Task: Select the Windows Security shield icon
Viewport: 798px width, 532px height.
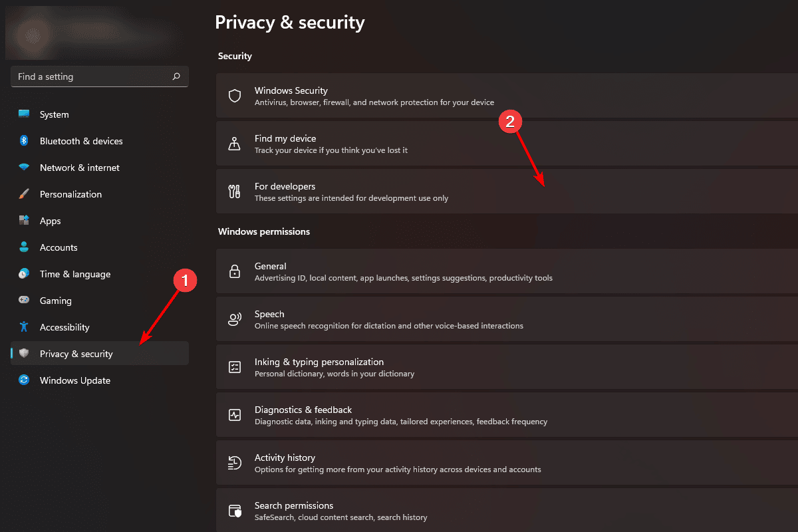Action: tap(234, 95)
